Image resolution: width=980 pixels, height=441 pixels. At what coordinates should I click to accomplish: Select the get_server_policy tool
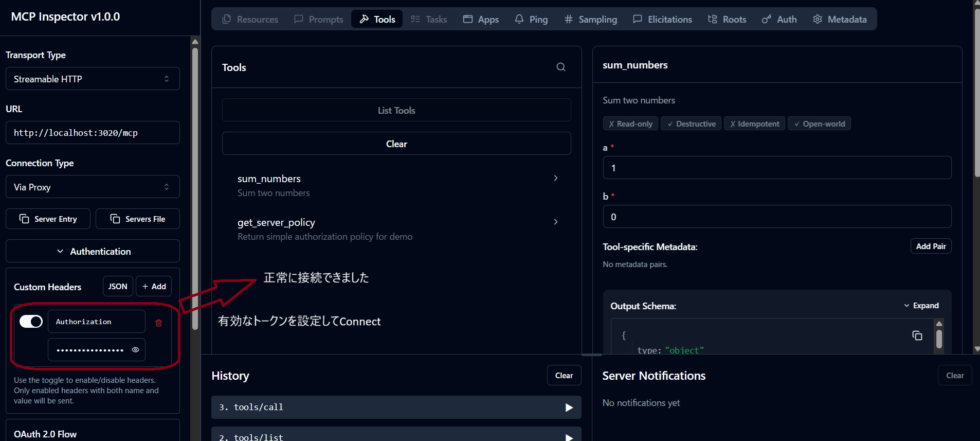(396, 229)
